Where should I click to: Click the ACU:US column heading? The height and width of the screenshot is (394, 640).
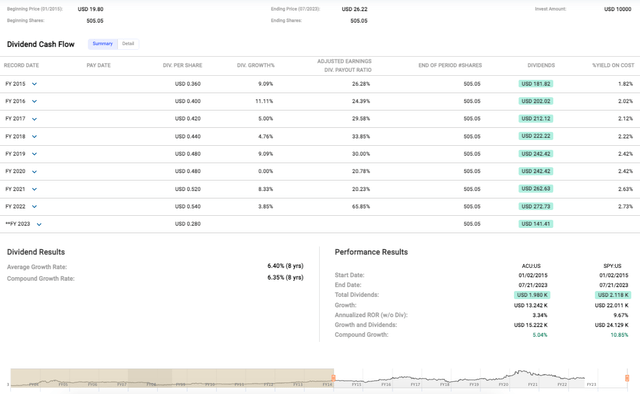pyautogui.click(x=531, y=266)
